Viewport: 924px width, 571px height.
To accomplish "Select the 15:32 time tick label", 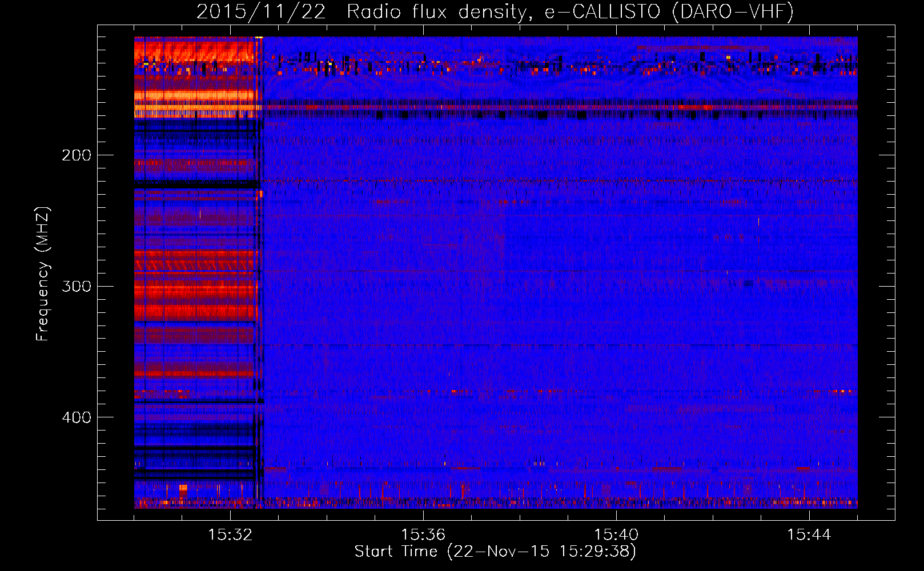I will pyautogui.click(x=230, y=535).
